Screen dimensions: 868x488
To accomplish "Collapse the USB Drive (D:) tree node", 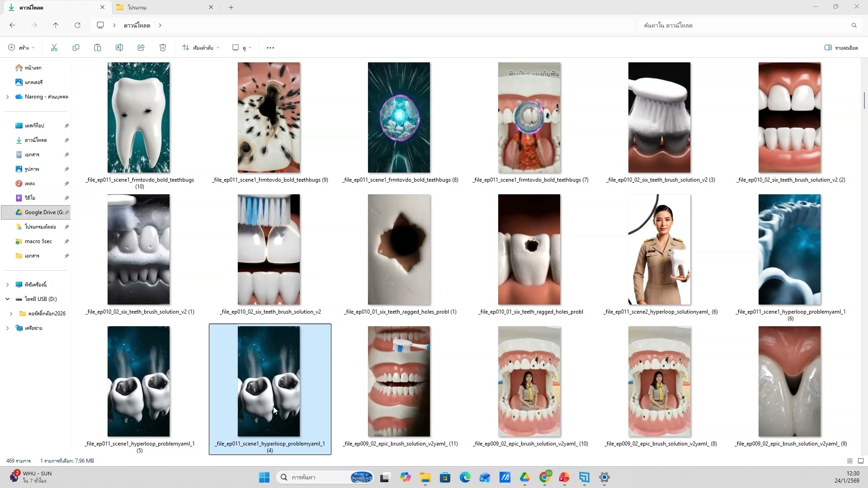I will click(7, 299).
